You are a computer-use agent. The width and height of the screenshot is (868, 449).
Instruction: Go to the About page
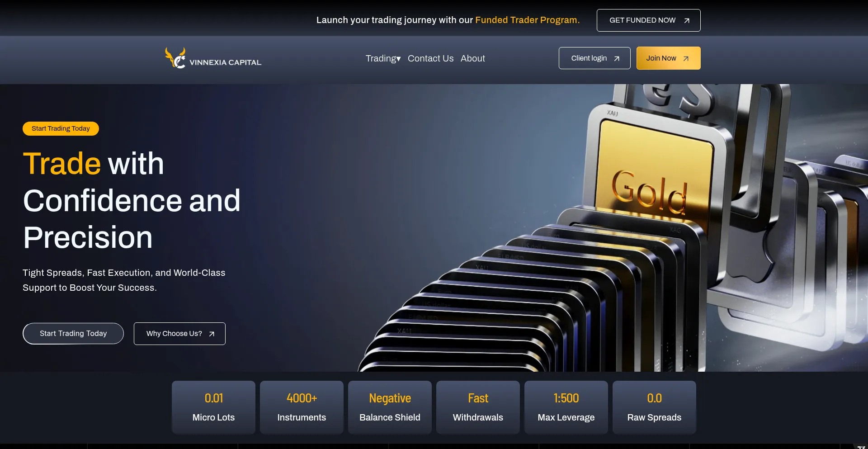pos(473,58)
